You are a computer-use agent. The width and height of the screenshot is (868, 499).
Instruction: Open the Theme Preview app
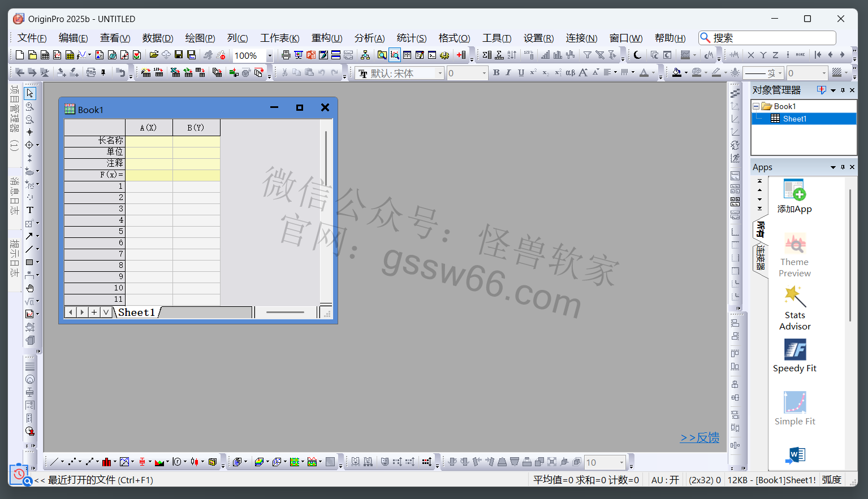click(794, 255)
